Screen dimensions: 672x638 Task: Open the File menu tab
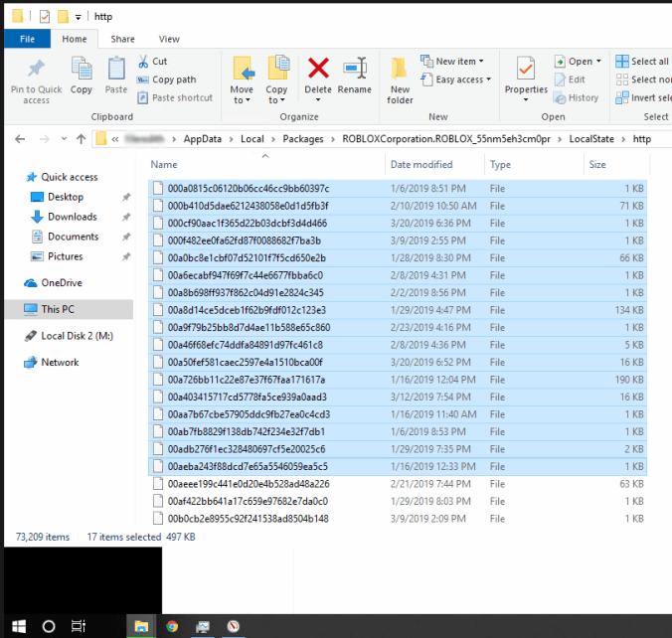(x=27, y=39)
